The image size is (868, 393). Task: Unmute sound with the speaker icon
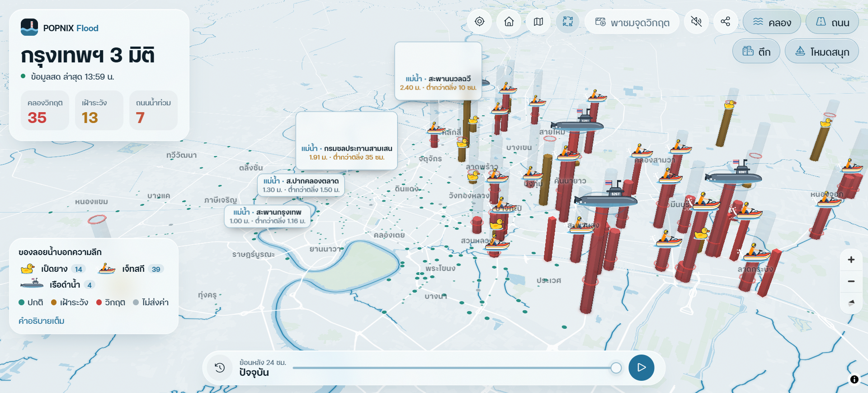696,22
